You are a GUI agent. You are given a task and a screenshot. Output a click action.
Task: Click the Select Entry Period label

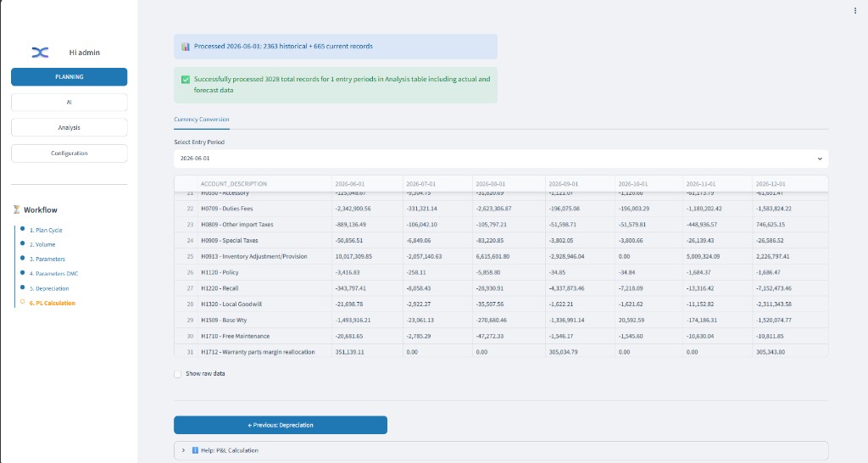pos(199,142)
